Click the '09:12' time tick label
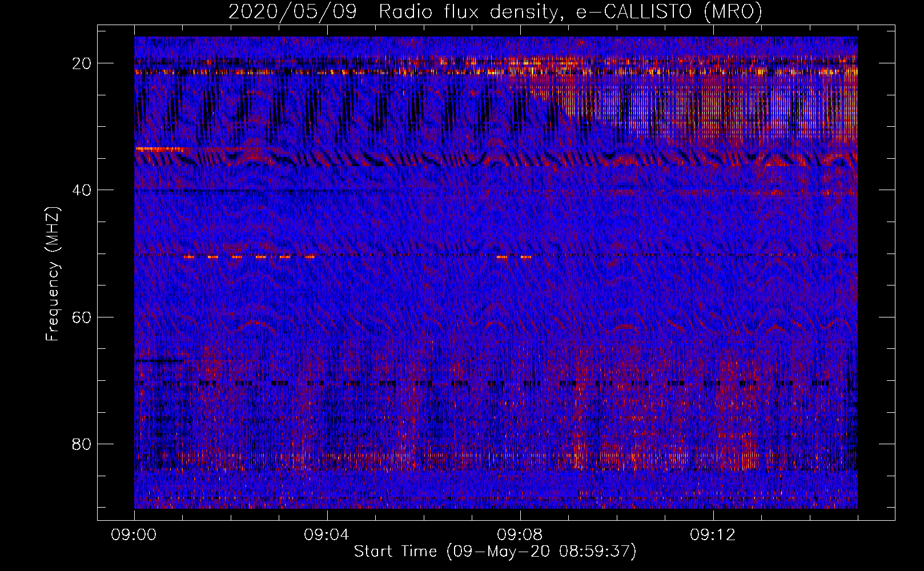The width and height of the screenshot is (924, 571). 713,535
